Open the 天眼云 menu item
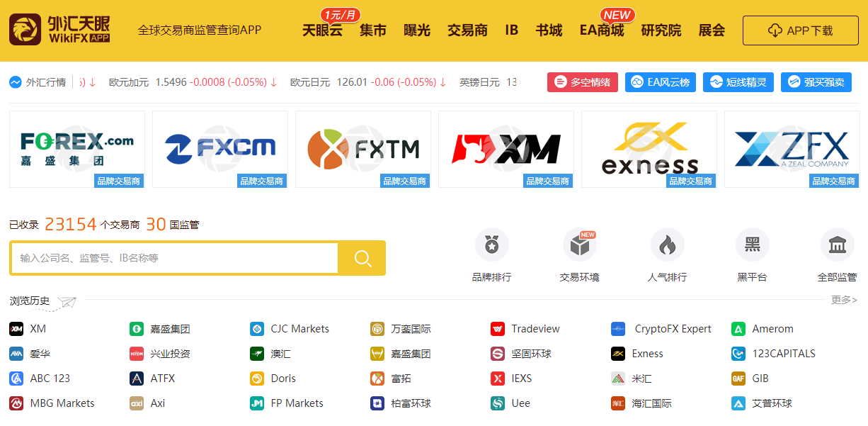This screenshot has width=868, height=426. point(322,30)
